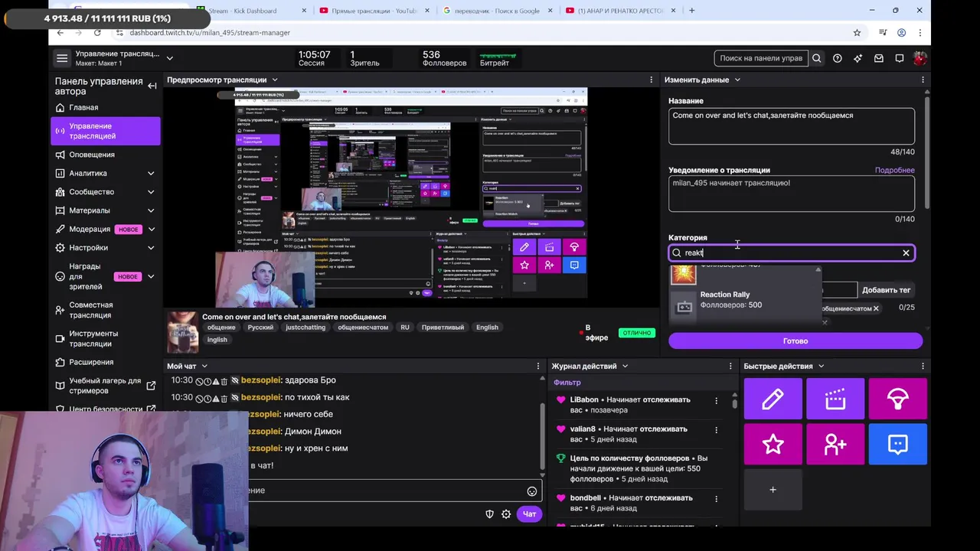Viewport: 980px width, 551px height.
Task: Open Мой чат panel three-dot menu
Action: click(x=538, y=366)
